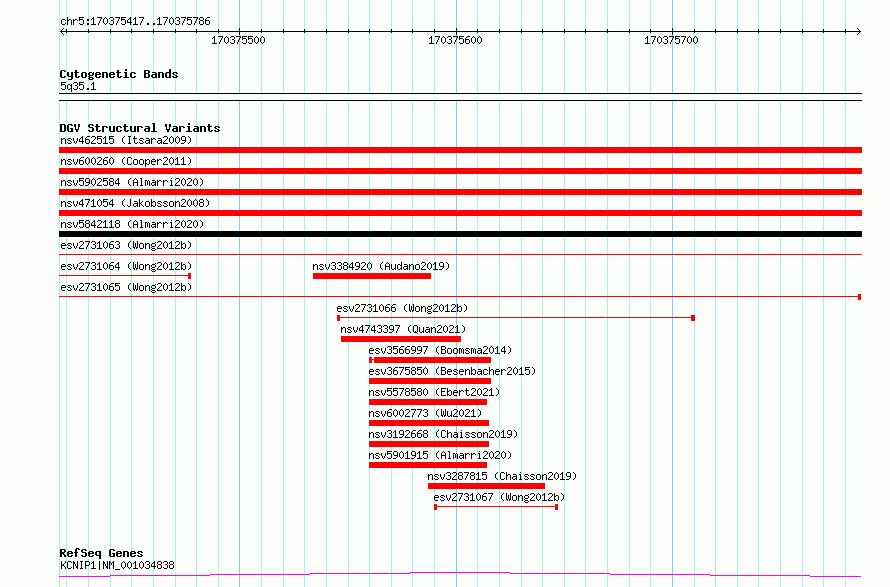This screenshot has height=587, width=890.
Task: Open the RefSeq Genes track heading
Action: pos(102,553)
